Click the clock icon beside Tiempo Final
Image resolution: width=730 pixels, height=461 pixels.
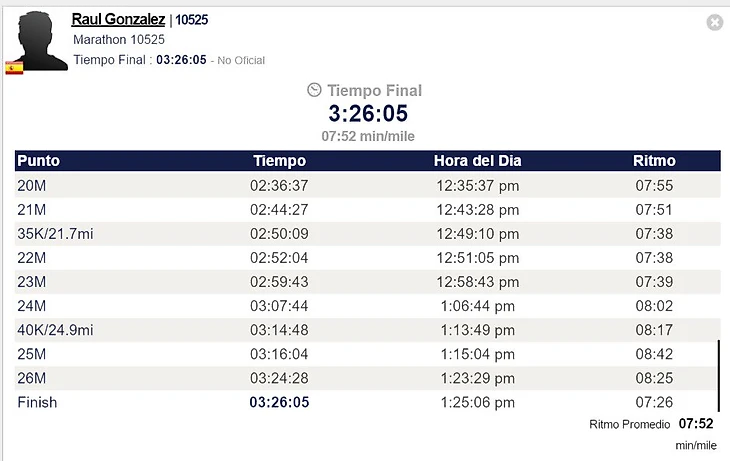[x=314, y=89]
